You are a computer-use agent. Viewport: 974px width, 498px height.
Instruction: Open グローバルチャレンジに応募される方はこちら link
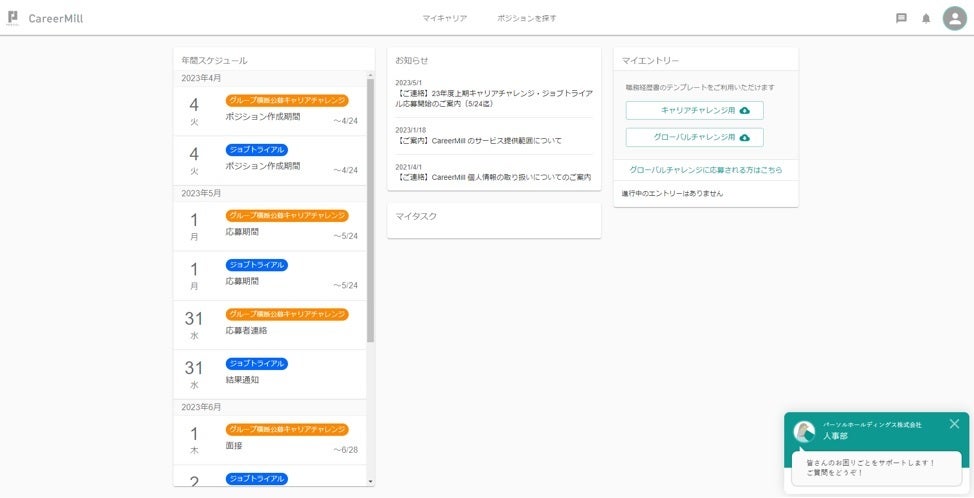click(x=705, y=170)
